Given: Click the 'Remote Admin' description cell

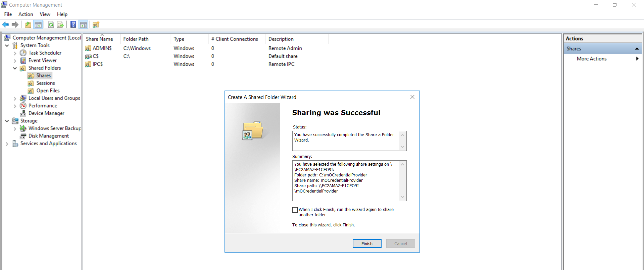Looking at the screenshot, I should tap(285, 48).
